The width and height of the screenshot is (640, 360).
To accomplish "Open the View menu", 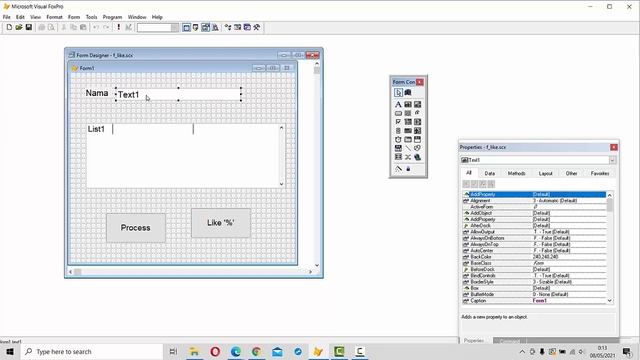I will coord(35,17).
